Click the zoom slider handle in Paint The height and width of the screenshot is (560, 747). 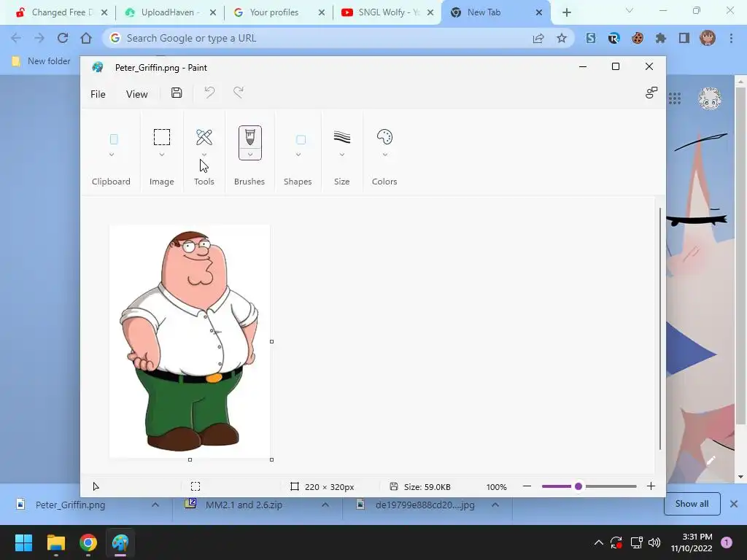pyautogui.click(x=578, y=486)
